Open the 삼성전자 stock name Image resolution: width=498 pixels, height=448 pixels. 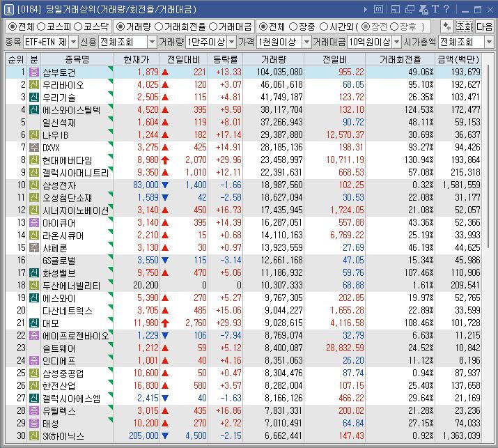click(x=59, y=185)
